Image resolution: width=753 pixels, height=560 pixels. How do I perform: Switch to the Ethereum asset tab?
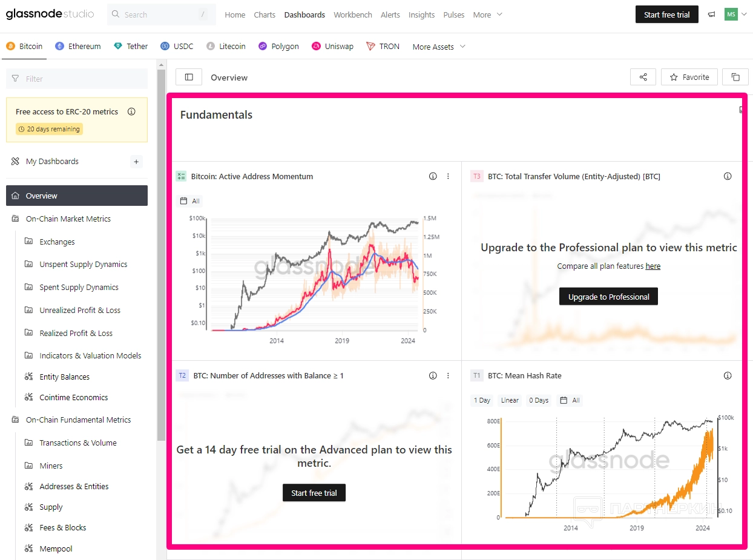[78, 47]
